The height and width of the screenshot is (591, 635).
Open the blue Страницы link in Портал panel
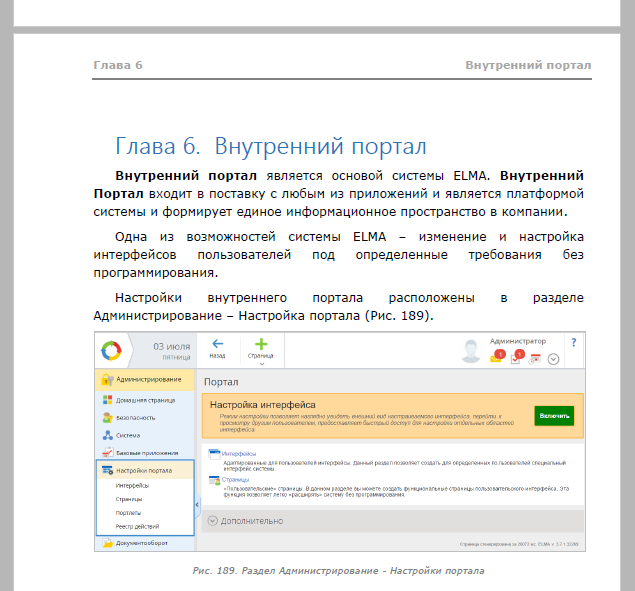point(235,479)
